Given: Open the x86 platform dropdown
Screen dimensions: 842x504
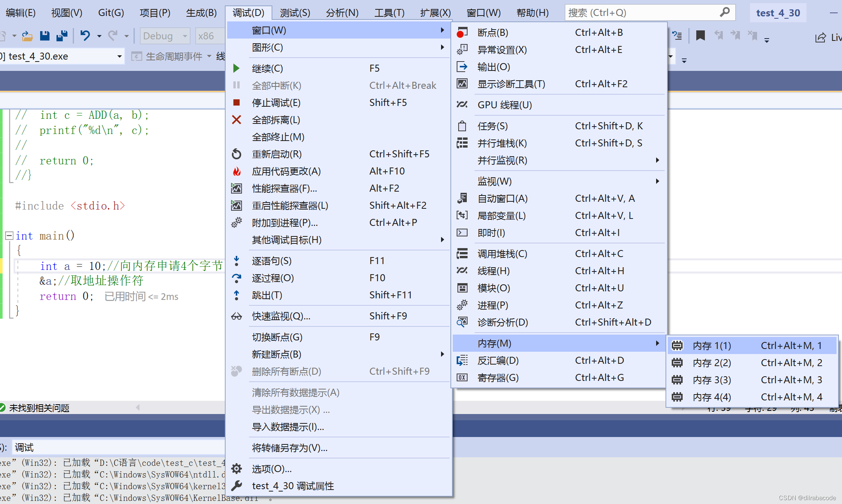Looking at the screenshot, I should (x=210, y=36).
